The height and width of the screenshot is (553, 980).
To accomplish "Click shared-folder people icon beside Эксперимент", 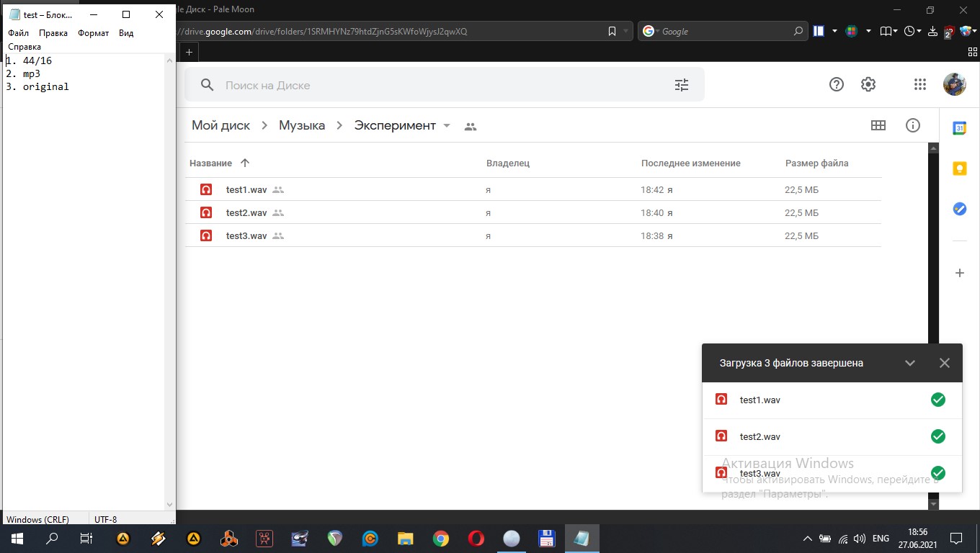I will (x=471, y=126).
